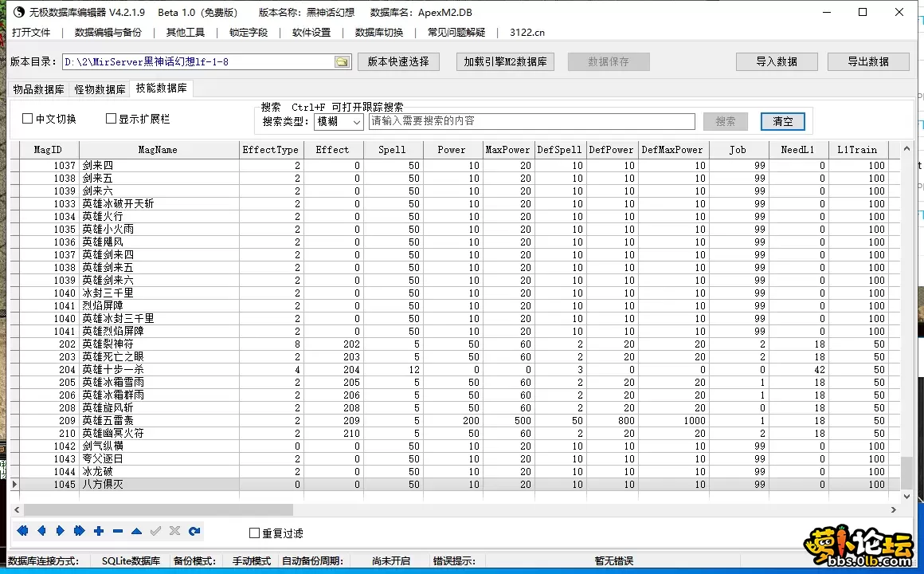Click the 版本快速选择 button
The image size is (924, 574).
click(x=398, y=62)
